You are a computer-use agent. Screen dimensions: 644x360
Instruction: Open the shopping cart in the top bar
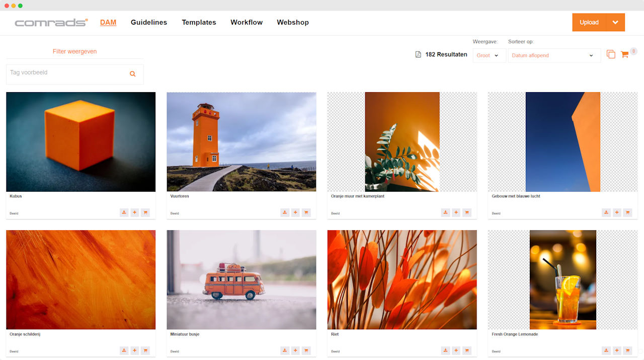click(x=625, y=54)
